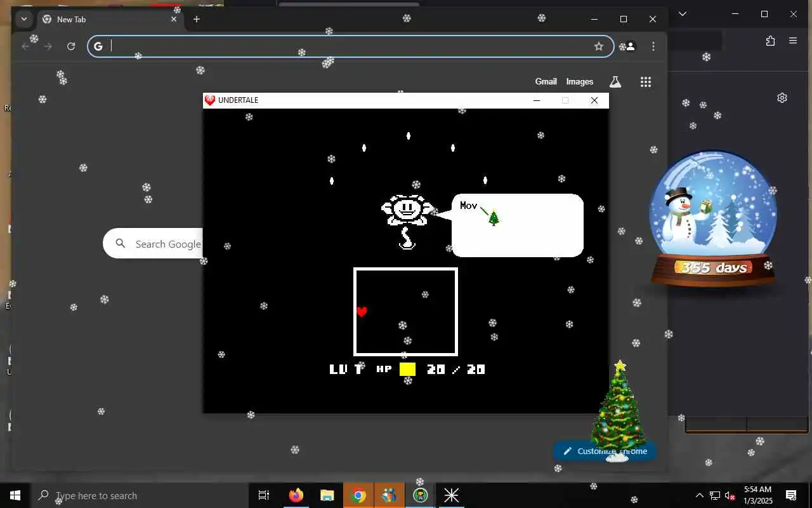Image resolution: width=812 pixels, height=508 pixels.
Task: Open the clock showing 5:54 AM
Action: 758,495
